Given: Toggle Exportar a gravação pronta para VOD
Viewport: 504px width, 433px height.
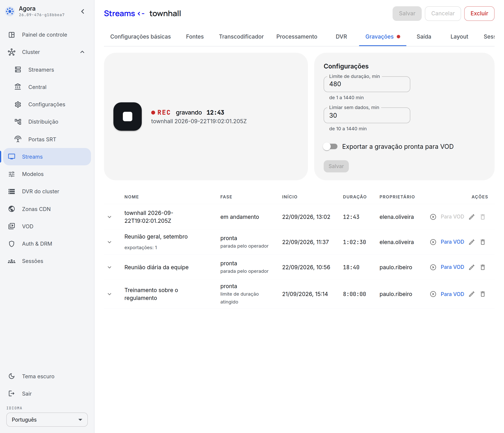Looking at the screenshot, I should point(330,147).
